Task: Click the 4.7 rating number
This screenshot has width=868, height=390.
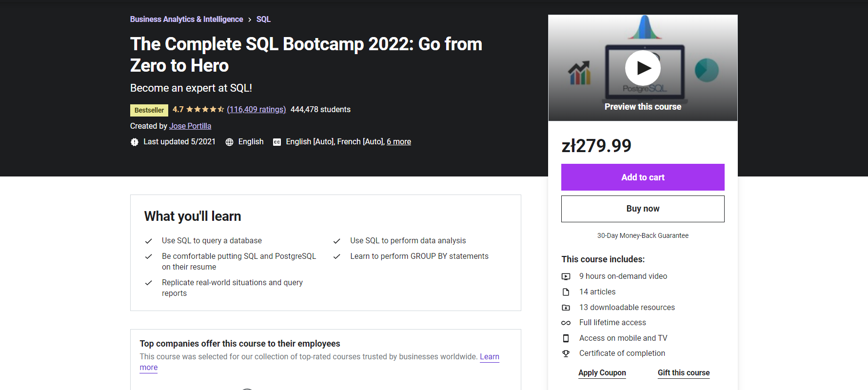Action: coord(178,109)
